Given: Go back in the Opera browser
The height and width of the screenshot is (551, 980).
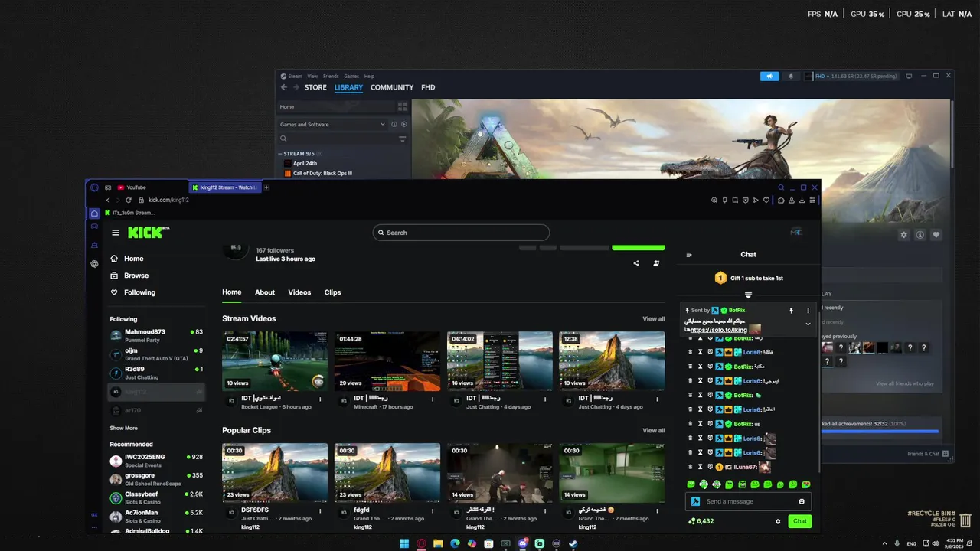Looking at the screenshot, I should pyautogui.click(x=108, y=200).
